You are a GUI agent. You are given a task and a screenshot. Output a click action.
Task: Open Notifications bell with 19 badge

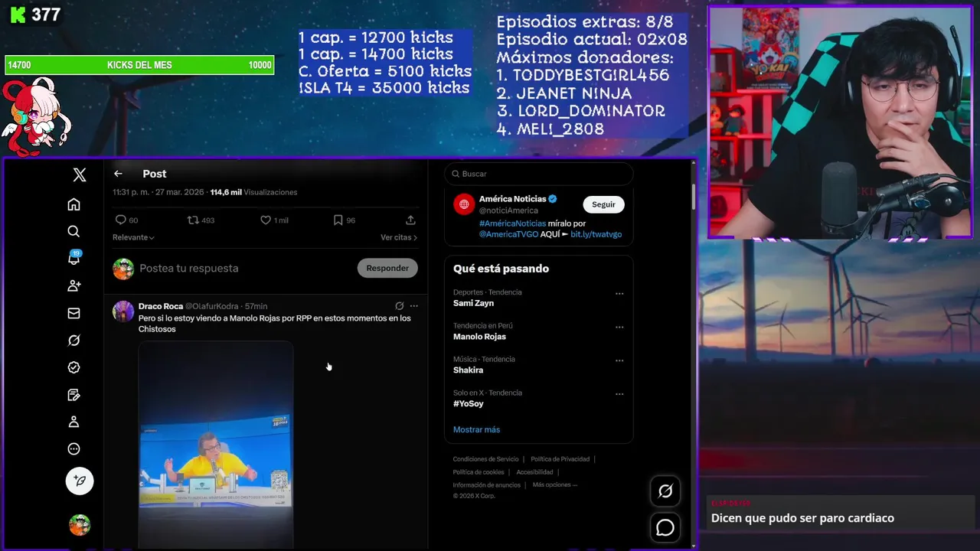[x=74, y=258]
